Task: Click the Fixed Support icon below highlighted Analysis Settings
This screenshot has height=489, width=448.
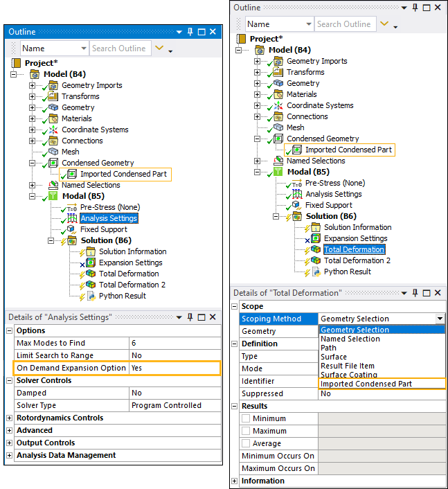Action: (x=71, y=229)
